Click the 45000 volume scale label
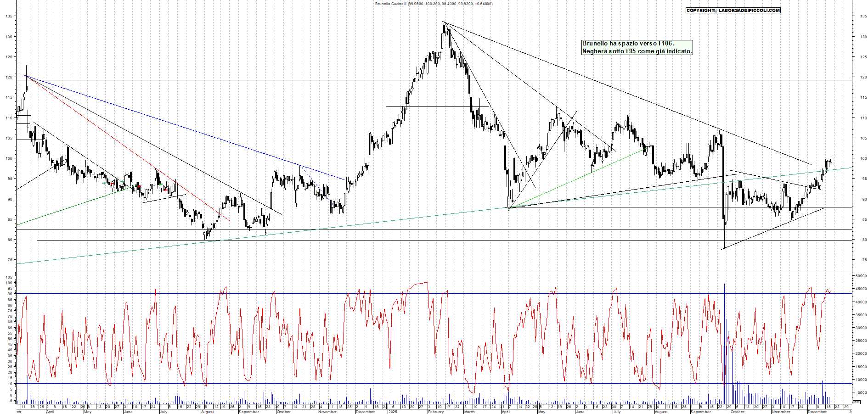 [861, 289]
